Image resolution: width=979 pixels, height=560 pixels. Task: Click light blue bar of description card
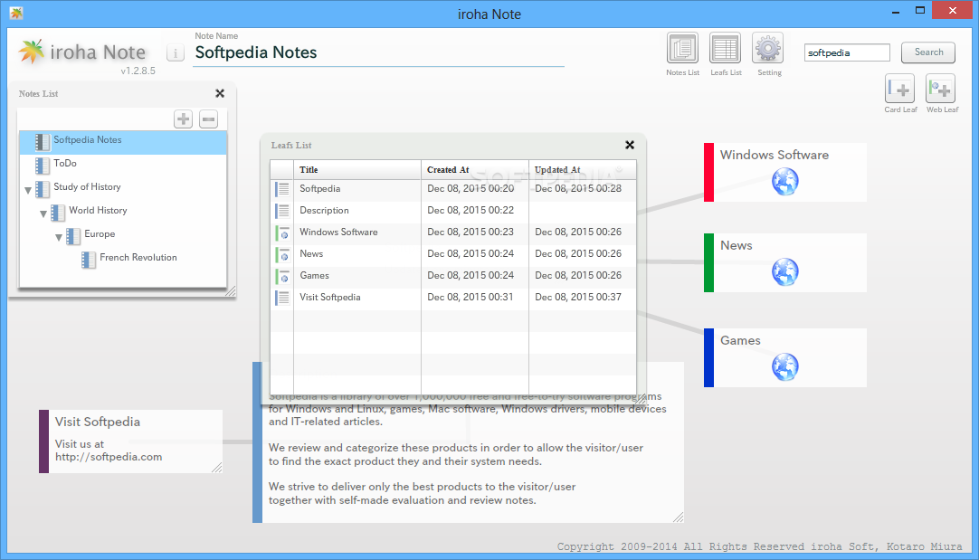click(x=257, y=442)
